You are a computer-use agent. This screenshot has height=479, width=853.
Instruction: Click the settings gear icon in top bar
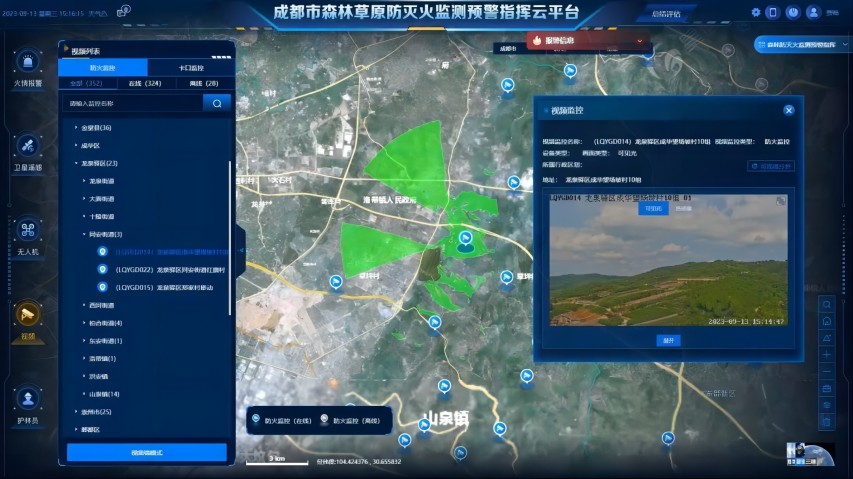pyautogui.click(x=756, y=12)
